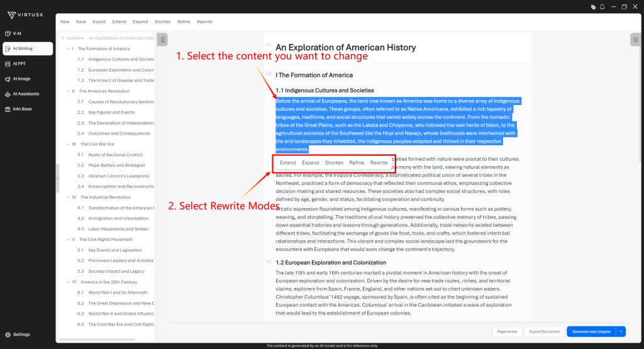The width and height of the screenshot is (644, 349).
Task: Select outline item 5.3 Societal Impact and Legacy
Action: point(111,272)
